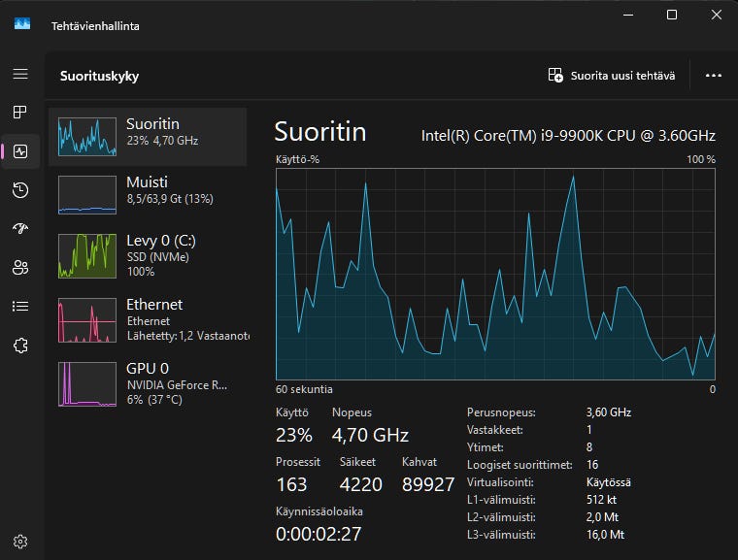Click the 60 sekuntia graph label
Screen dimensions: 738x560
click(x=304, y=389)
